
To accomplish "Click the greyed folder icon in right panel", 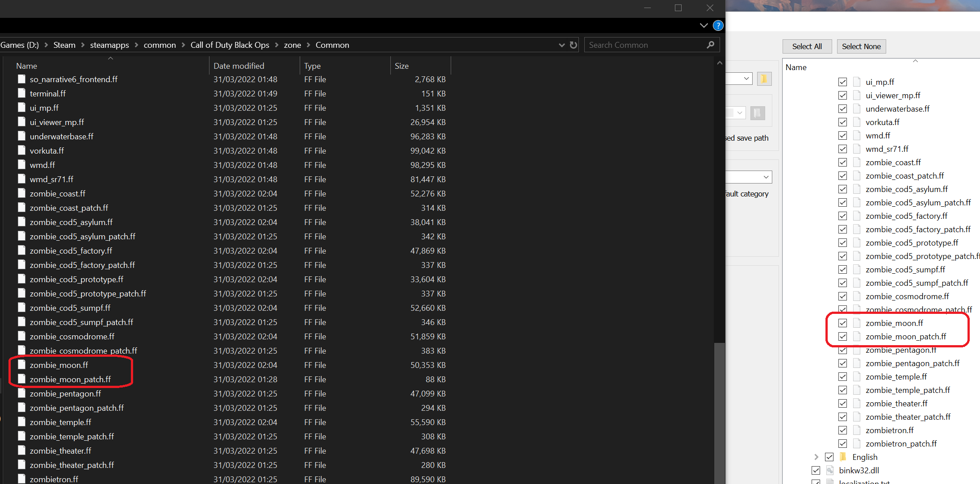I will point(758,113).
